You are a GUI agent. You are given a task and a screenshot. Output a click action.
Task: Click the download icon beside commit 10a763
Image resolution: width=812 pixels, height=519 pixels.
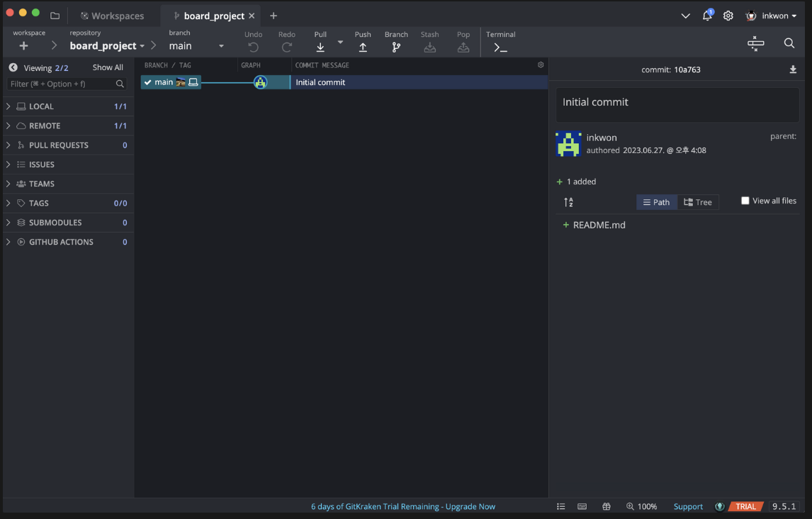tap(793, 69)
